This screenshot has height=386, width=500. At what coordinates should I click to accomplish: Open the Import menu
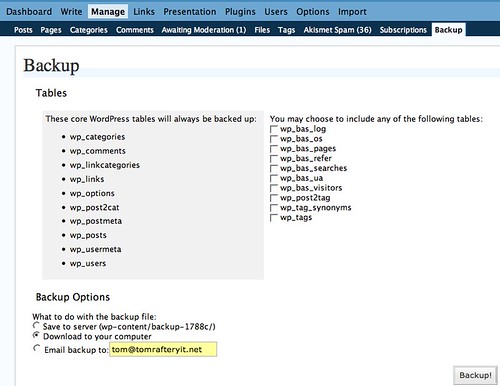(x=352, y=12)
